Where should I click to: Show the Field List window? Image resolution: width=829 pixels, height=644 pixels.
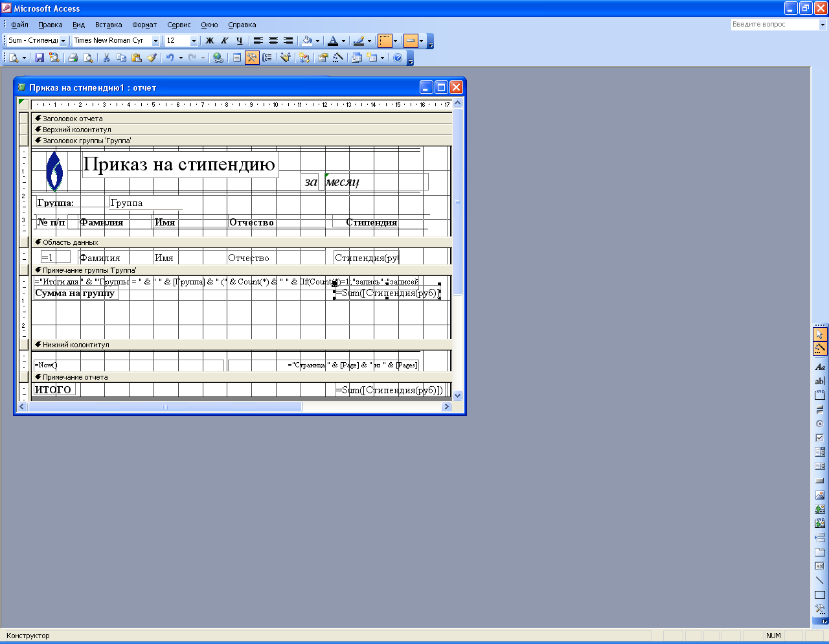coord(237,58)
